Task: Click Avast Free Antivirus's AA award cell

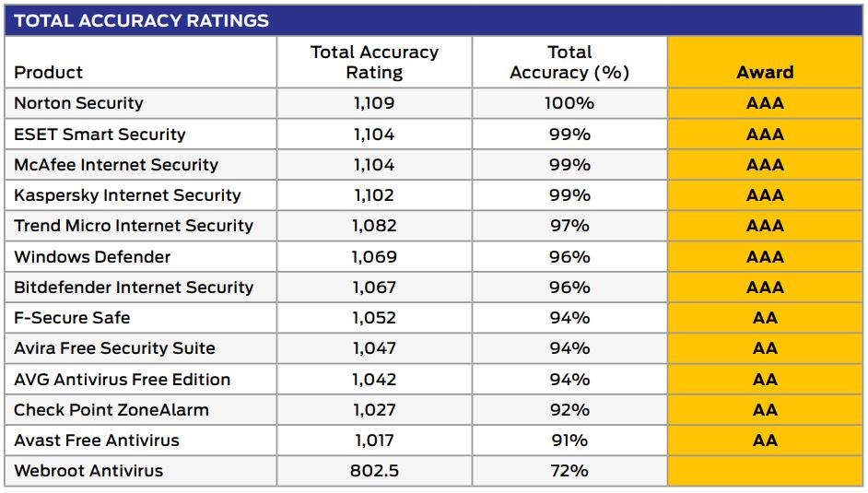Action: point(765,440)
